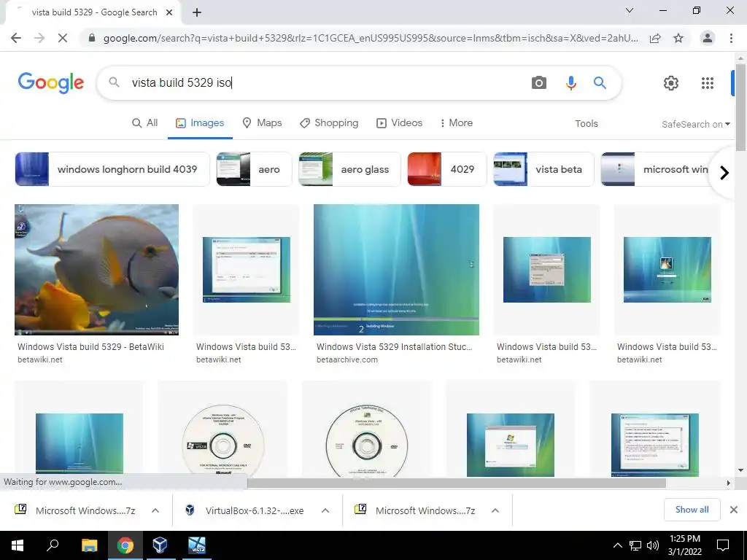Bookmark this page with the star
747x560 pixels.
tap(678, 38)
